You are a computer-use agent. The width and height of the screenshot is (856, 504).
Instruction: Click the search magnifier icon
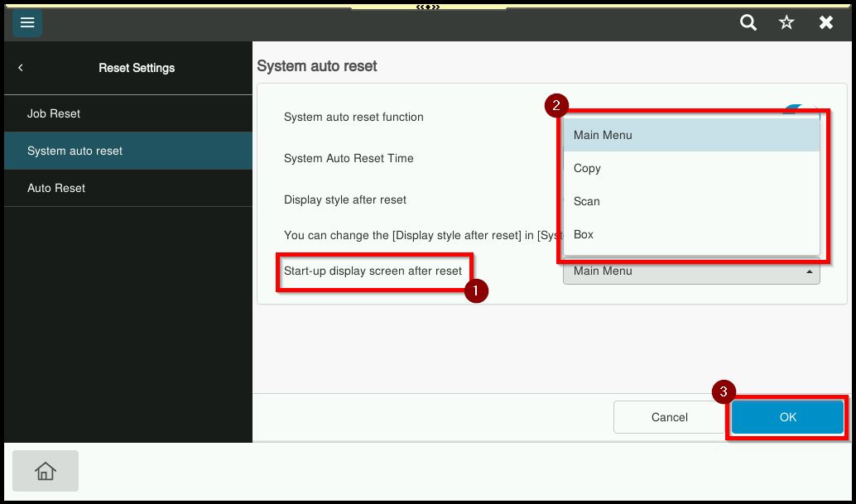pos(748,22)
